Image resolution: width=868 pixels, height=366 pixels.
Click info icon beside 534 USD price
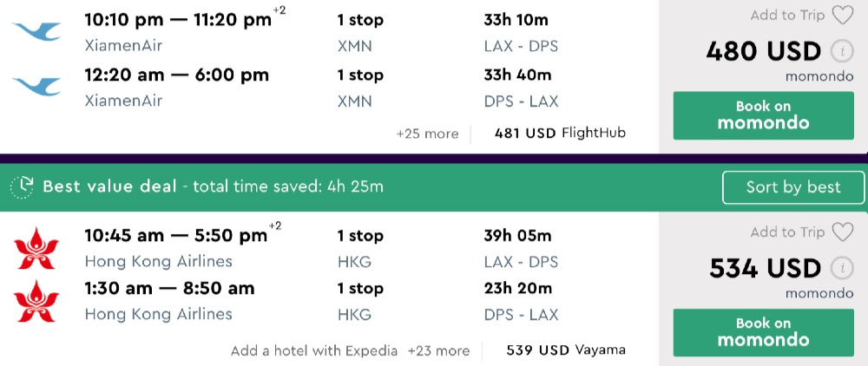(841, 268)
